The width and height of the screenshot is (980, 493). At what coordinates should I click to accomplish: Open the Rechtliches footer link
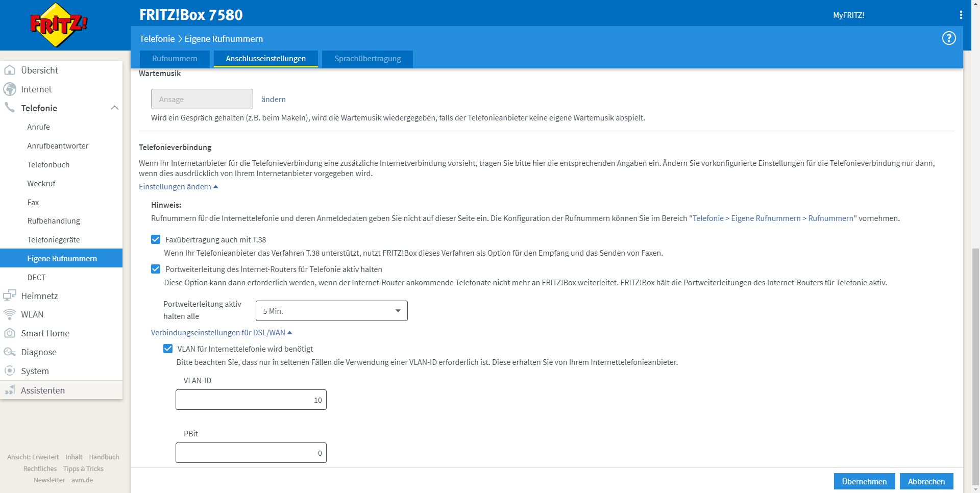(40, 469)
